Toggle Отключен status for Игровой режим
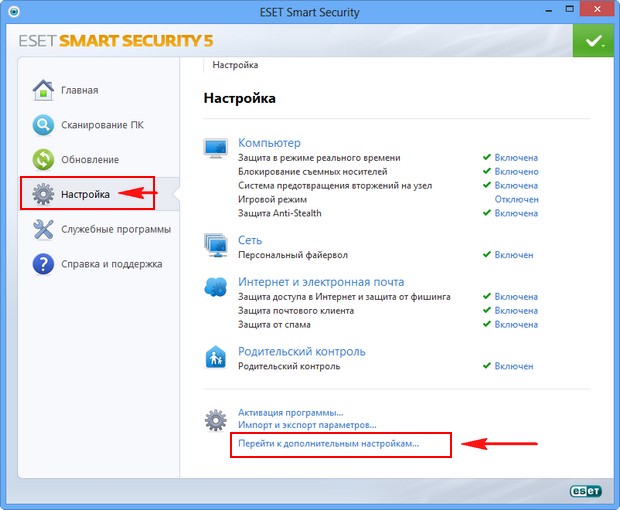 coord(516,199)
